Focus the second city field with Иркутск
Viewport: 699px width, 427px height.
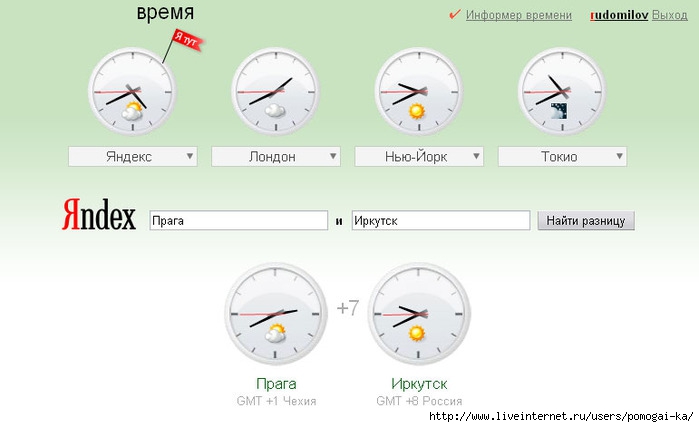tap(440, 221)
